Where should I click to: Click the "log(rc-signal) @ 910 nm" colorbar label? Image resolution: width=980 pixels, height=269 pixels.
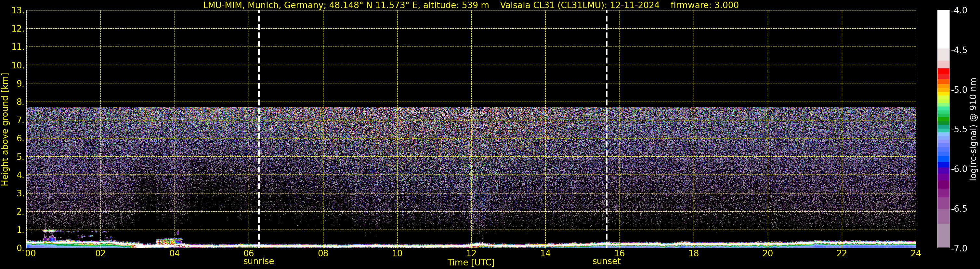[x=973, y=130]
